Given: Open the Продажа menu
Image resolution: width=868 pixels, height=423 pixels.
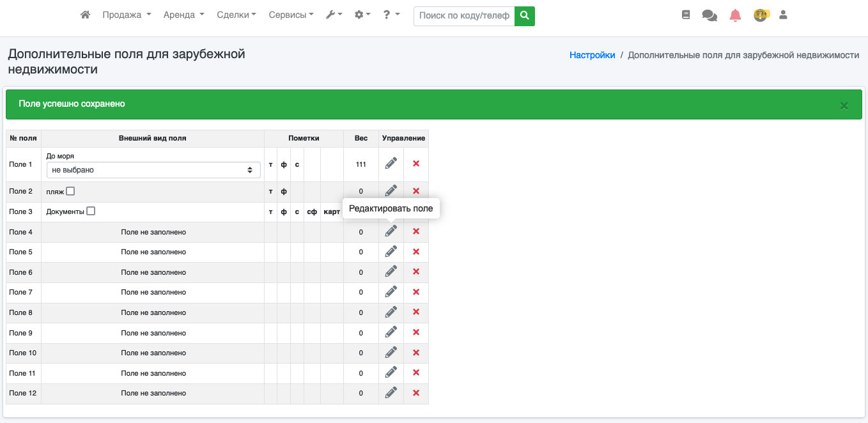Looking at the screenshot, I should point(127,15).
